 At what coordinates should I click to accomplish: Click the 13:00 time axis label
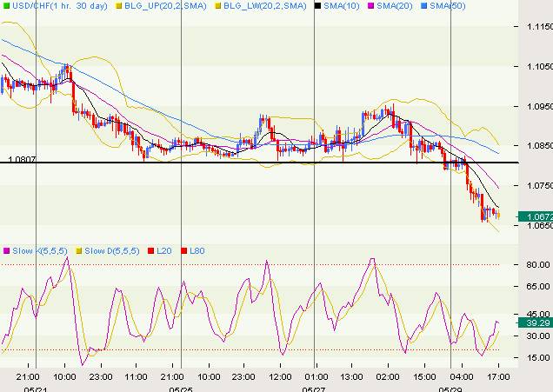[351, 377]
